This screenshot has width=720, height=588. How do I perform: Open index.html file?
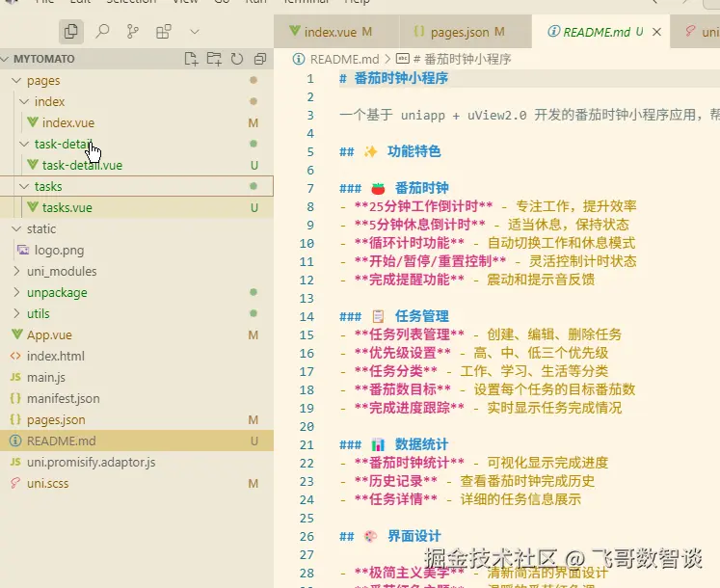[56, 356]
